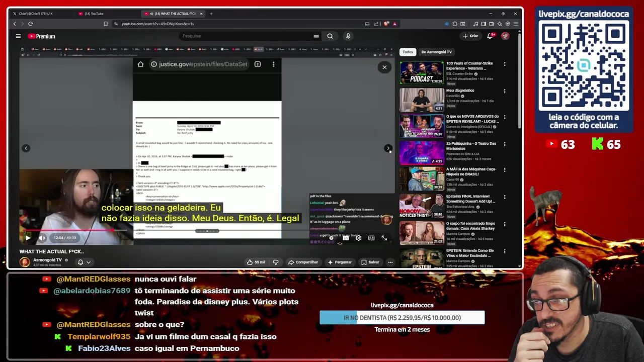Click the youtube.com address bar URL
644x362 pixels.
pyautogui.click(x=157, y=24)
